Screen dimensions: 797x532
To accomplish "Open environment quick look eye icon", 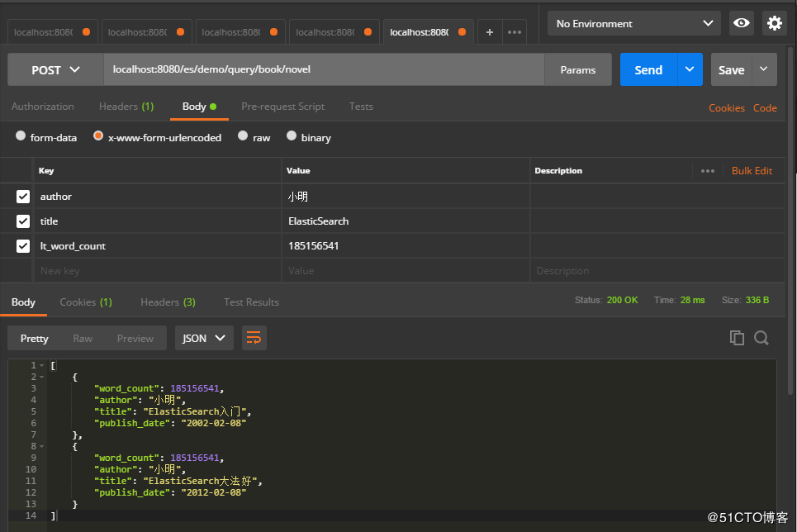I will coord(742,23).
